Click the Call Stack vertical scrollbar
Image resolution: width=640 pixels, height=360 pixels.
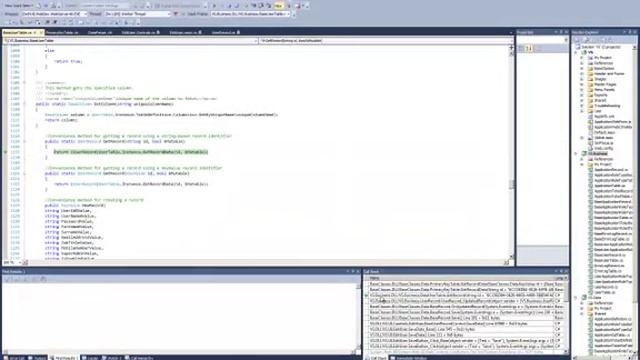point(566,316)
